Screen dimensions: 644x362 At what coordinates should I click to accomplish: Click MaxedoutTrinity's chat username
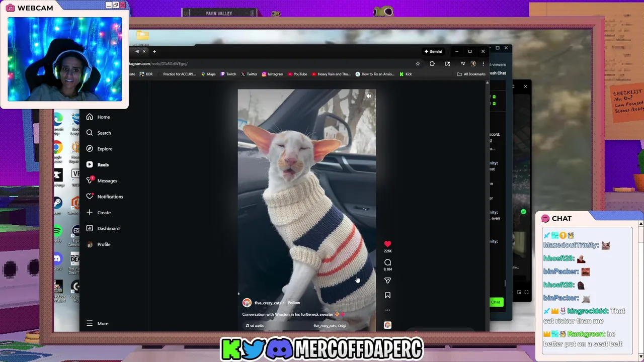click(571, 245)
